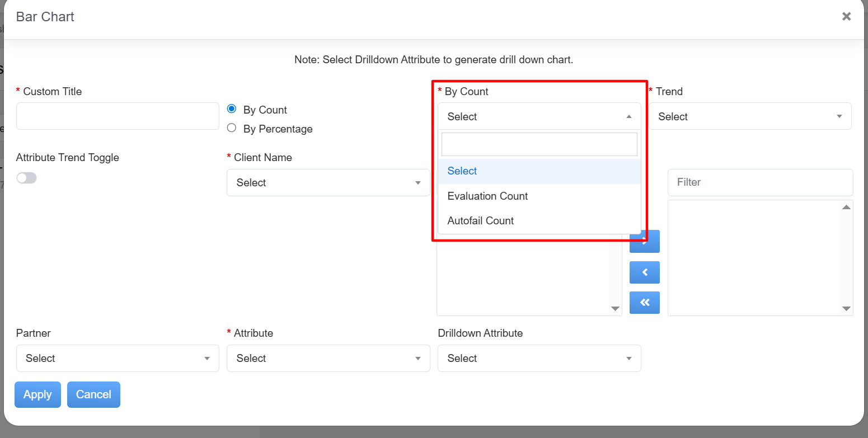
Task: Click into the Custom Title text field
Action: coord(118,116)
